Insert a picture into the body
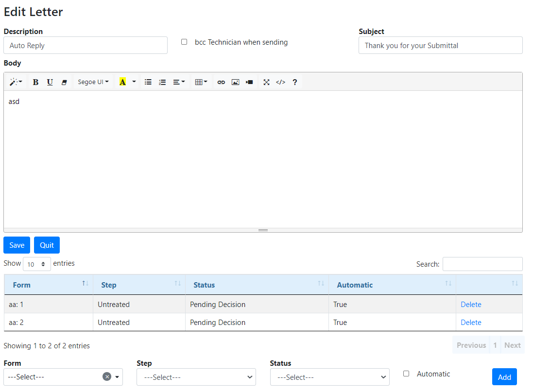The height and width of the screenshot is (392, 533). 235,82
